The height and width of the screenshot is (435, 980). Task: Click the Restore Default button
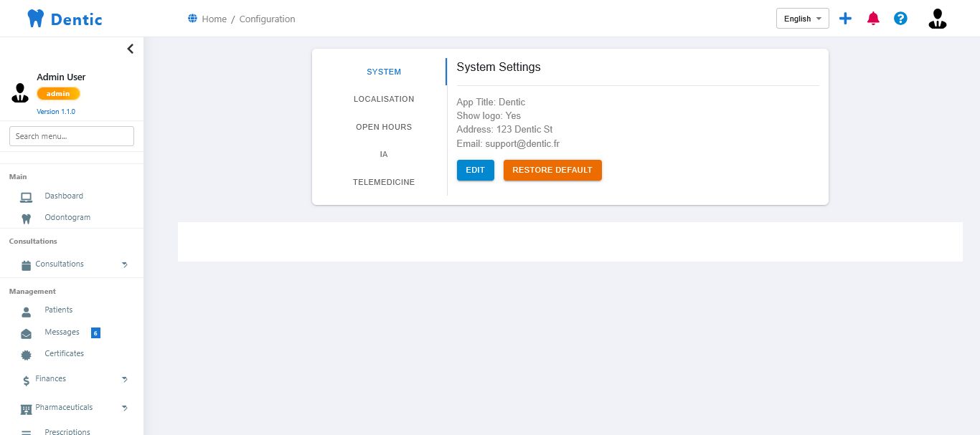coord(552,171)
